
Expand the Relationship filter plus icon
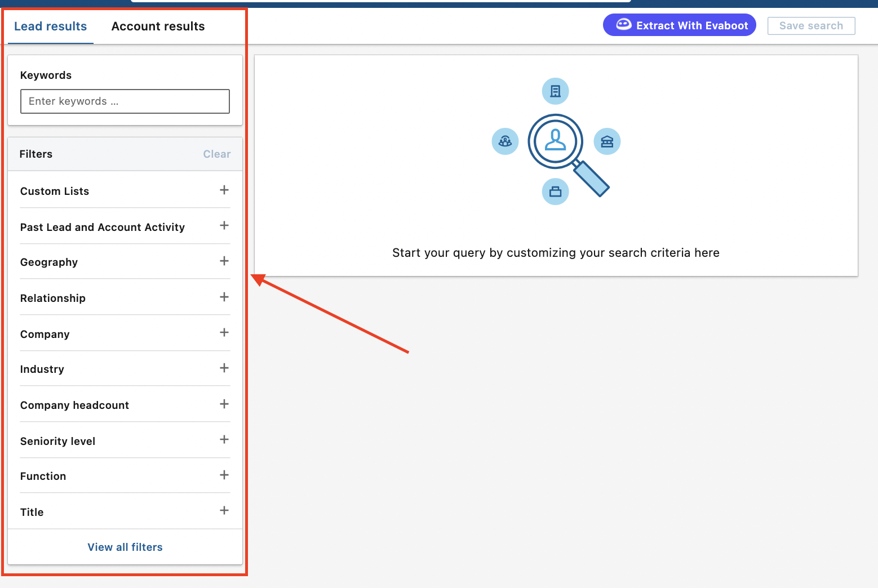coord(224,297)
